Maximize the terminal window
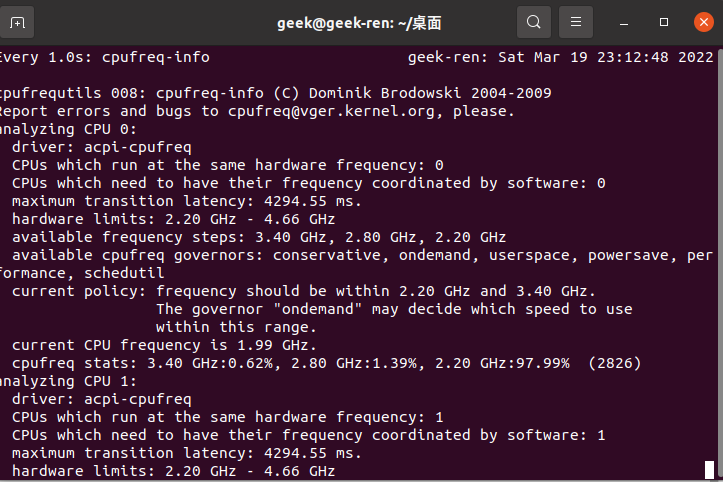Viewport: 723px width, 482px height. coord(664,22)
